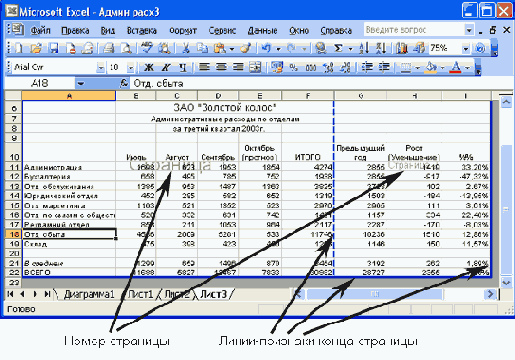Open the Сервис menu
Screen dimensions: 515x360
pyautogui.click(x=222, y=31)
